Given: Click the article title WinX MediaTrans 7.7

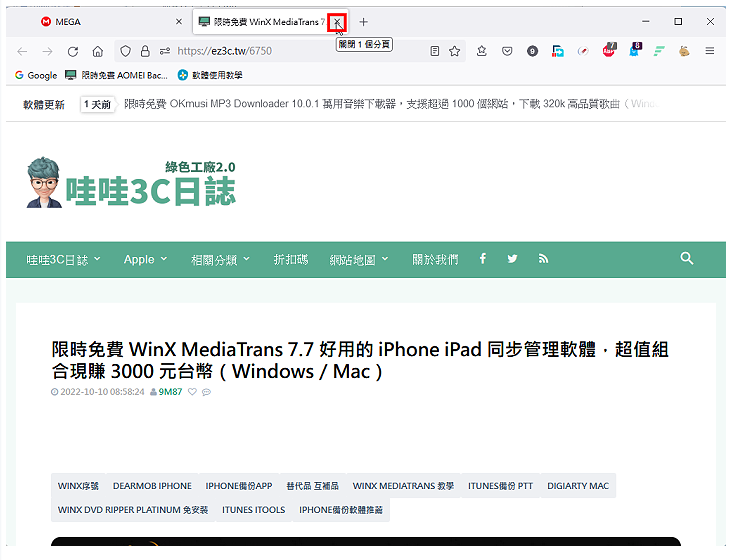Looking at the screenshot, I should (x=360, y=360).
